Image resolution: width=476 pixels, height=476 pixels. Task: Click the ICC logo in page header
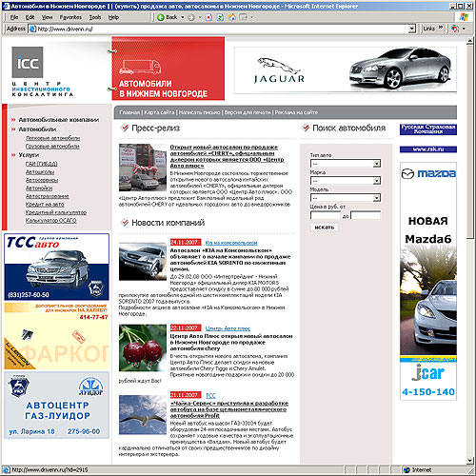tap(28, 62)
